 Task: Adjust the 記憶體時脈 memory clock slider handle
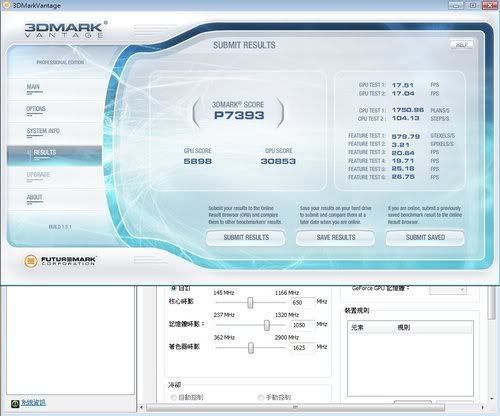point(267,325)
